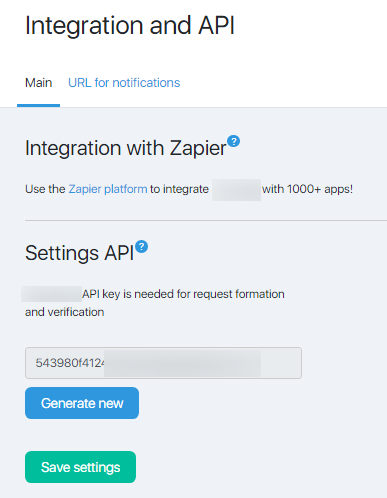Click the Settings API heading text
Screen dimensions: 387x498
[x=80, y=253]
